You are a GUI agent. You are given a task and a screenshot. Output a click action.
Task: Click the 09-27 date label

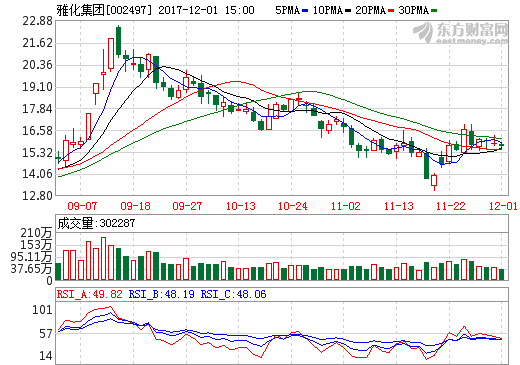pyautogui.click(x=187, y=206)
